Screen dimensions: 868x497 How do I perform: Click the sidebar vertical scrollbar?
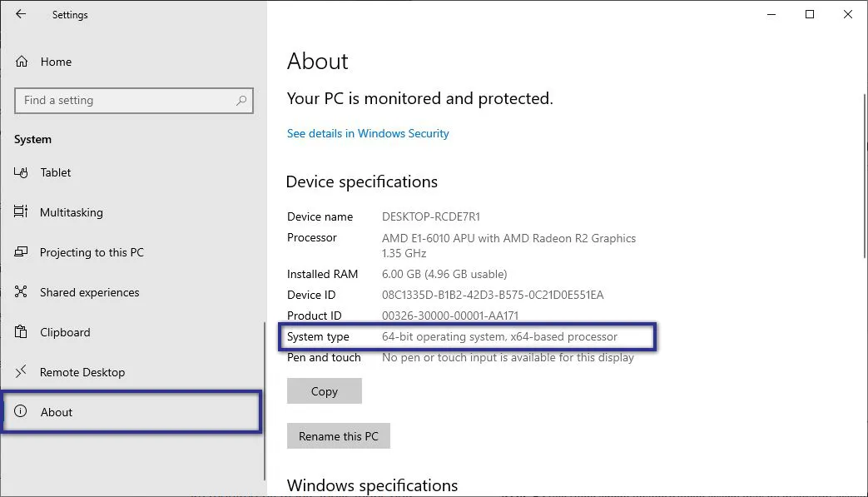pyautogui.click(x=264, y=400)
